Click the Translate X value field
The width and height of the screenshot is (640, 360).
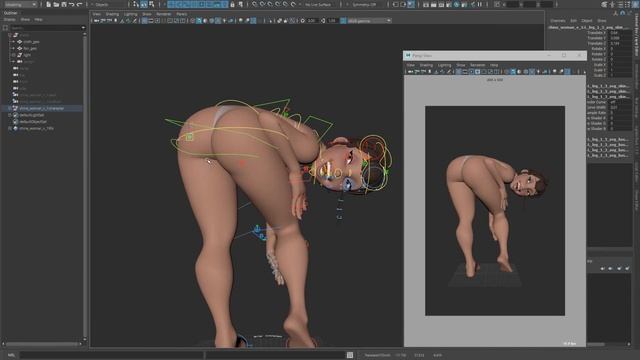coord(620,33)
